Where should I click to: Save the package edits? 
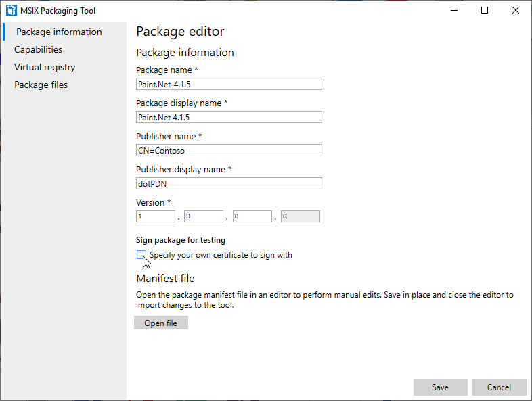(440, 387)
